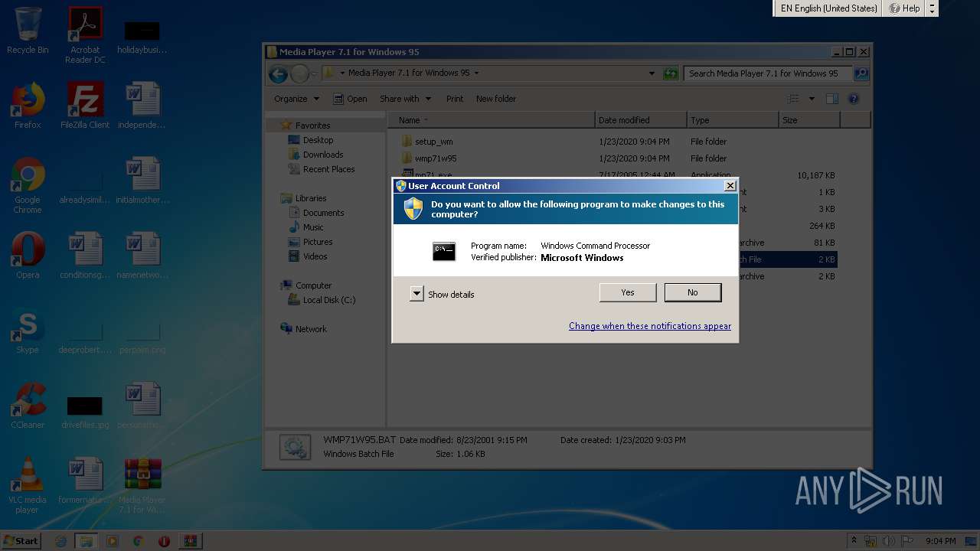The width and height of the screenshot is (980, 551).
Task: Expand Show details in UAC dialog
Action: 443,294
